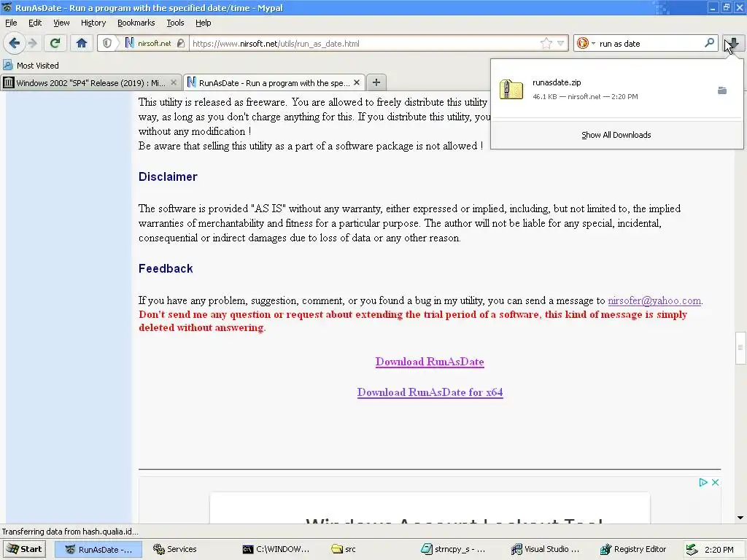This screenshot has width=747, height=560.
Task: Switch to the Windows 2002 SP4 Release tab
Action: 91,83
